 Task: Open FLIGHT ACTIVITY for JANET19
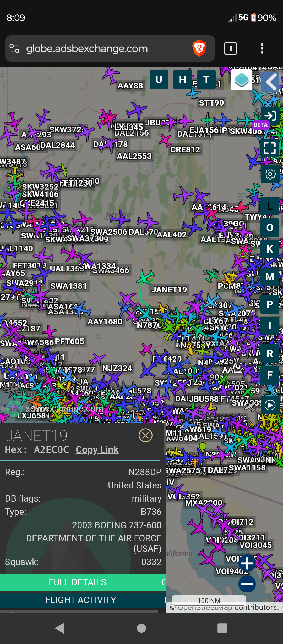81,600
